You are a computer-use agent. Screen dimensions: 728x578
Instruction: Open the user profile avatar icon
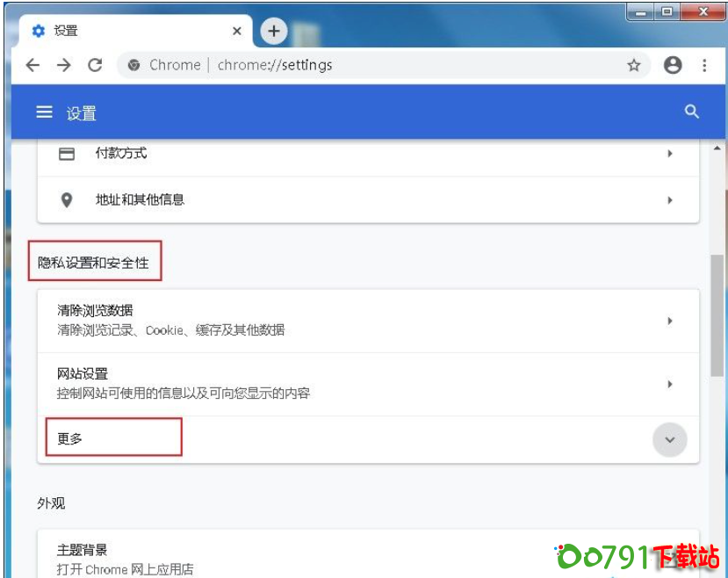(673, 65)
